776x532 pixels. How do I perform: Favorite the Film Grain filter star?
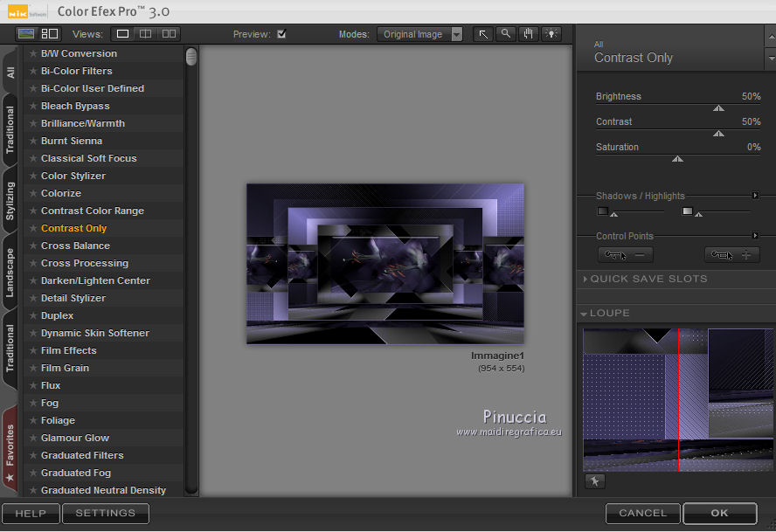tap(33, 368)
